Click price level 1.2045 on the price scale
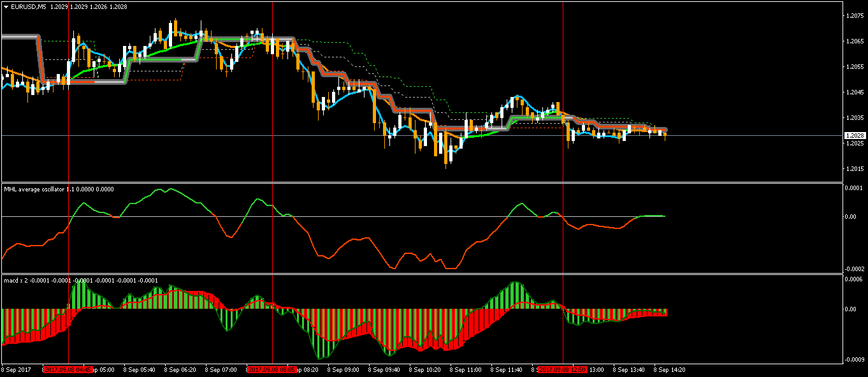The width and height of the screenshot is (868, 377). (854, 92)
